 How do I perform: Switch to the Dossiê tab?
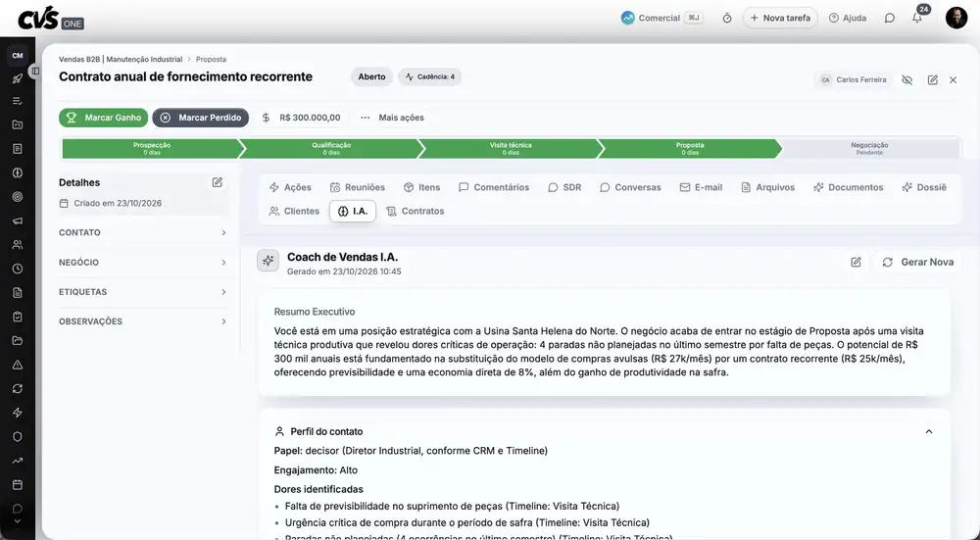pyautogui.click(x=924, y=187)
